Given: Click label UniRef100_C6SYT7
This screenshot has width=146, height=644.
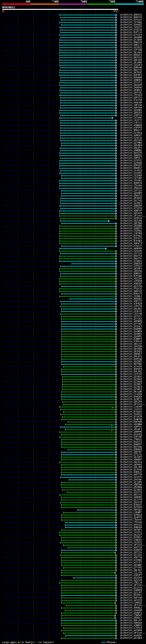Looking at the screenshot, I should click(131, 120).
